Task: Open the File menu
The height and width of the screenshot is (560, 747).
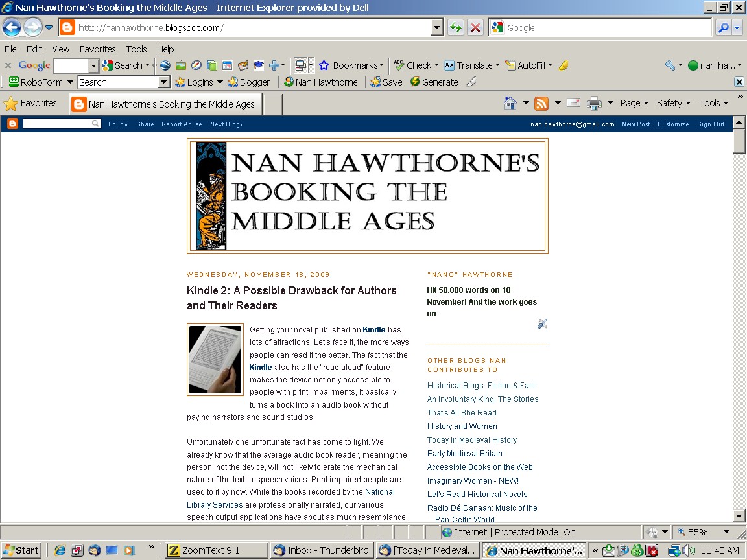Action: (x=10, y=49)
